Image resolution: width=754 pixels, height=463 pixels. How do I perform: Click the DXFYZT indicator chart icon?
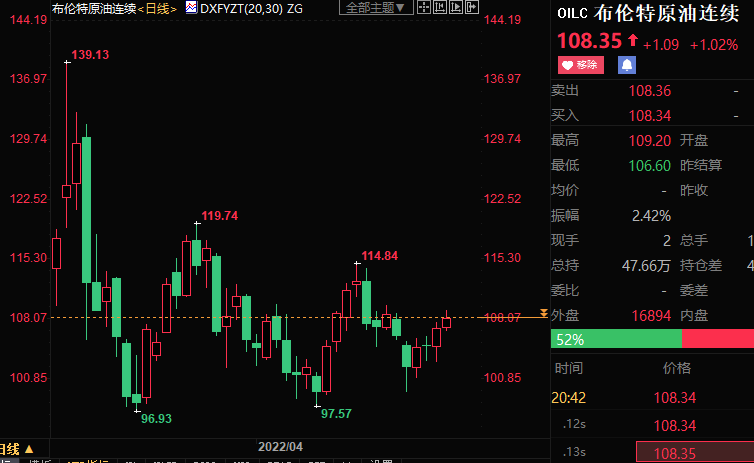pyautogui.click(x=191, y=8)
